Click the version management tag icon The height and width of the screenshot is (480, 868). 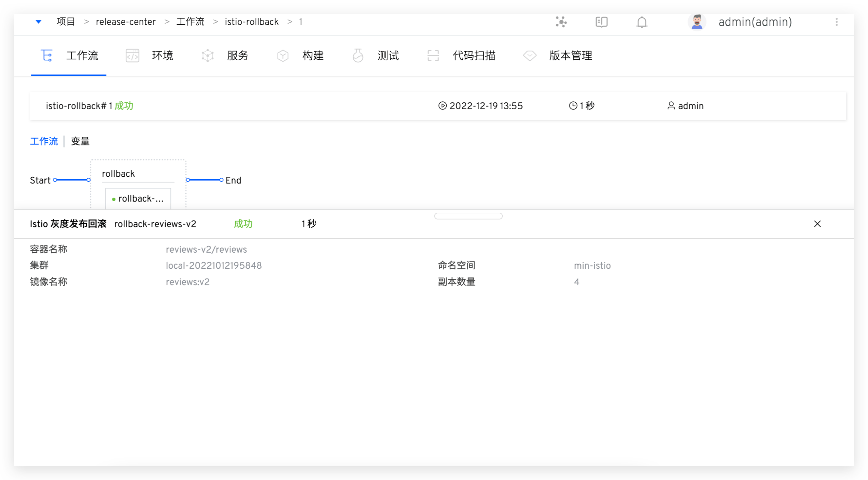coord(530,55)
